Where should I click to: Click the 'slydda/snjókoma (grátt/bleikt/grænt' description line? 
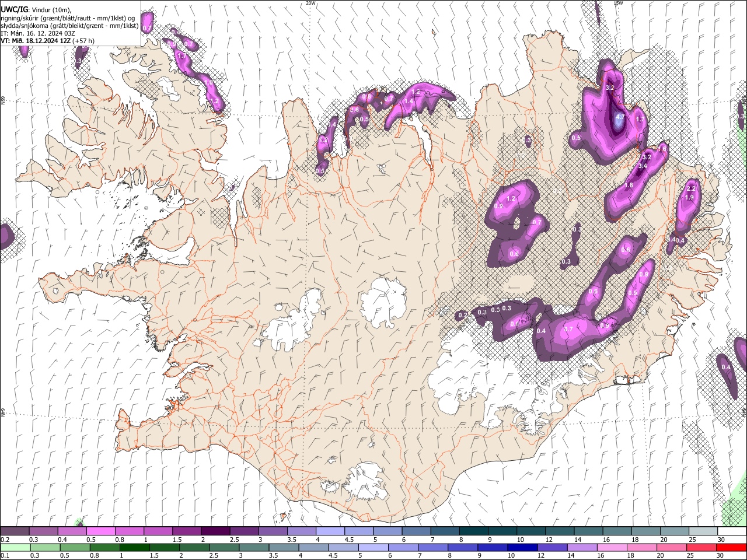coord(69,26)
